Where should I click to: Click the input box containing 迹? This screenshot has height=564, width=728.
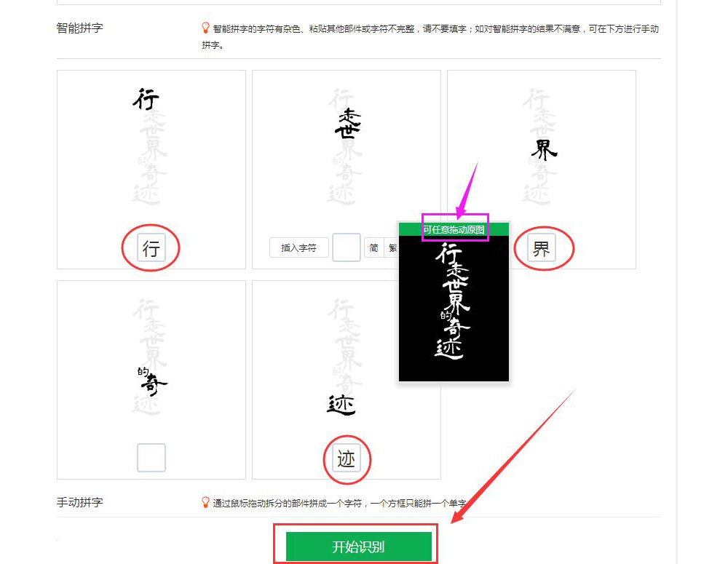pos(347,458)
